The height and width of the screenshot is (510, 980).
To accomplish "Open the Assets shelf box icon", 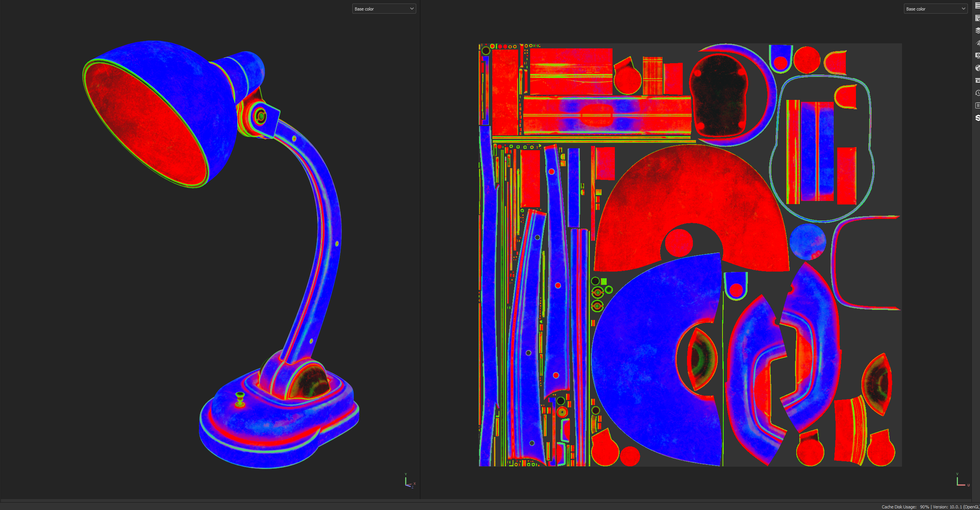I will coord(977,80).
